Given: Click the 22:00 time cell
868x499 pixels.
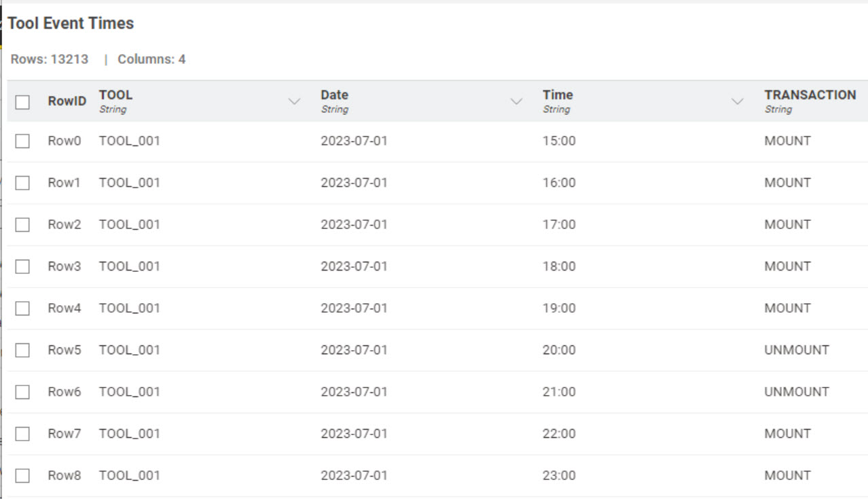Looking at the screenshot, I should tap(559, 434).
